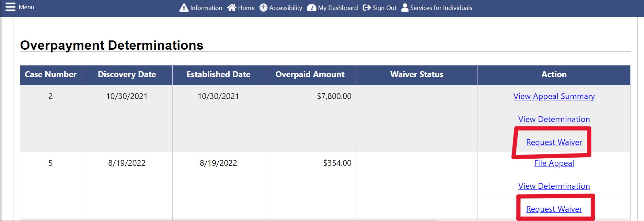This screenshot has height=221, width=644.
Task: Select File Appeal for case 5
Action: pos(554,163)
